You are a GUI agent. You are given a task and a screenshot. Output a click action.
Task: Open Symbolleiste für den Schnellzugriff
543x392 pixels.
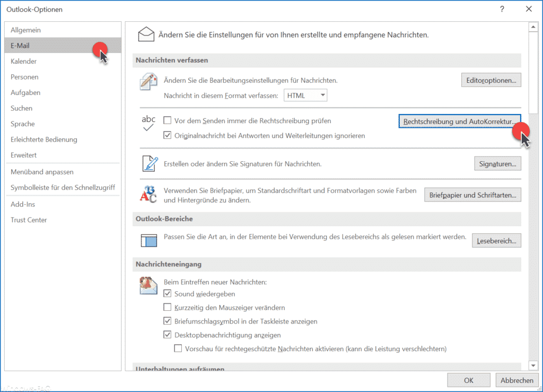(63, 187)
